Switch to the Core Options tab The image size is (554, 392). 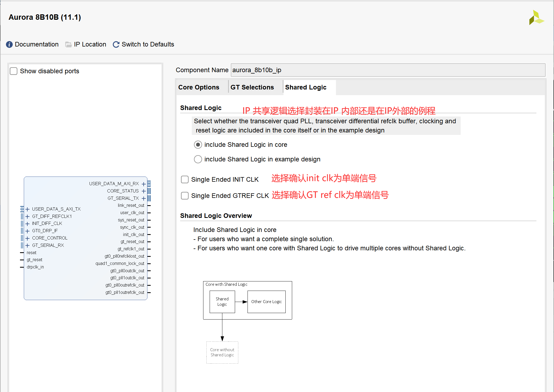[x=199, y=87]
